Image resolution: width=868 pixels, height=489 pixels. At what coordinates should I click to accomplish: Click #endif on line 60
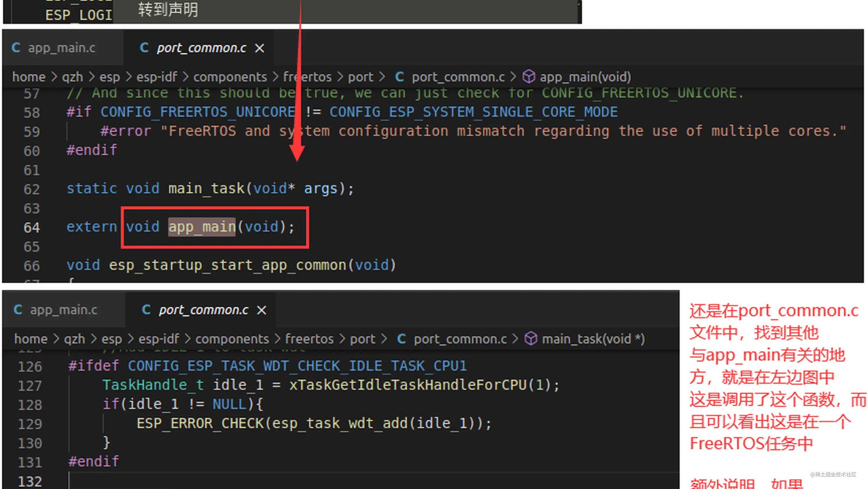point(92,150)
